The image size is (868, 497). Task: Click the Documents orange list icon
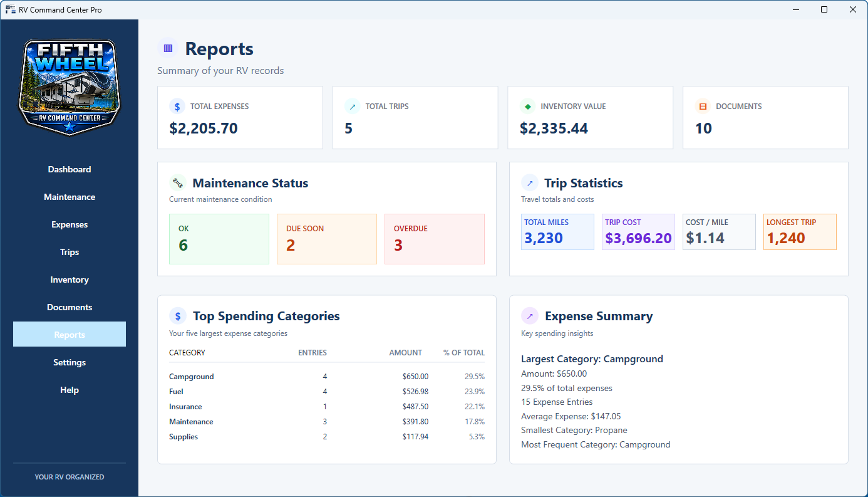tap(703, 107)
